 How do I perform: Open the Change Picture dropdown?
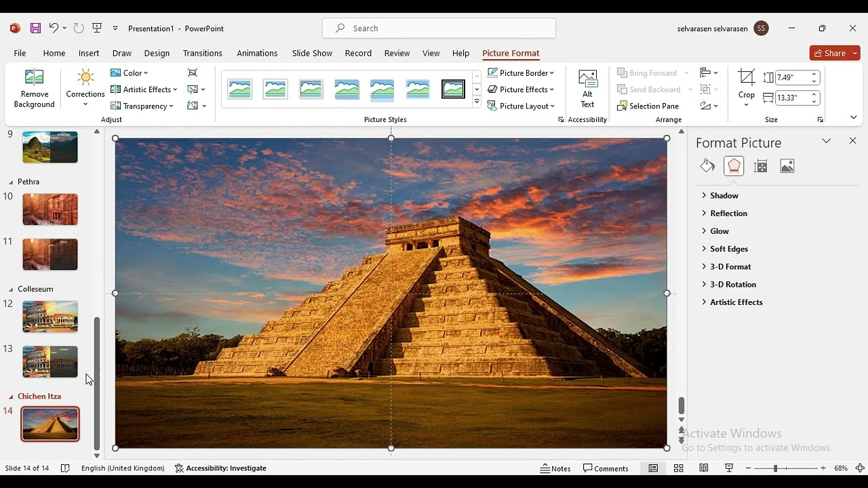tap(197, 89)
